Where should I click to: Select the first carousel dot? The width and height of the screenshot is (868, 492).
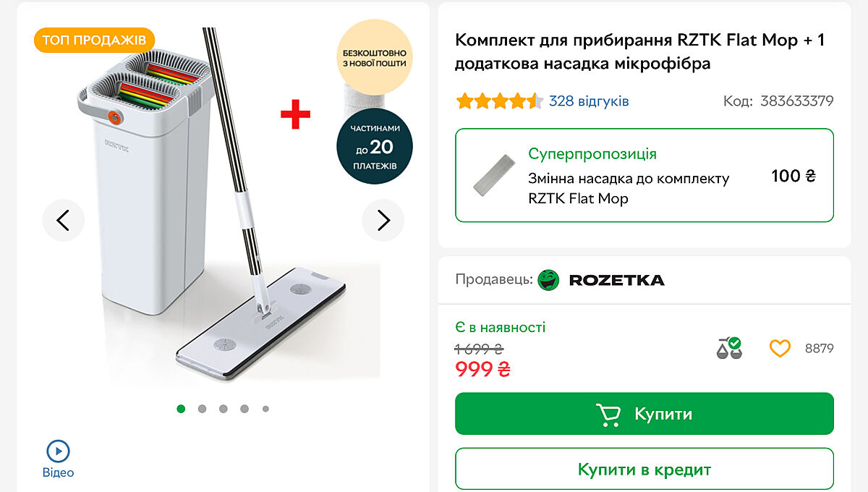click(181, 409)
